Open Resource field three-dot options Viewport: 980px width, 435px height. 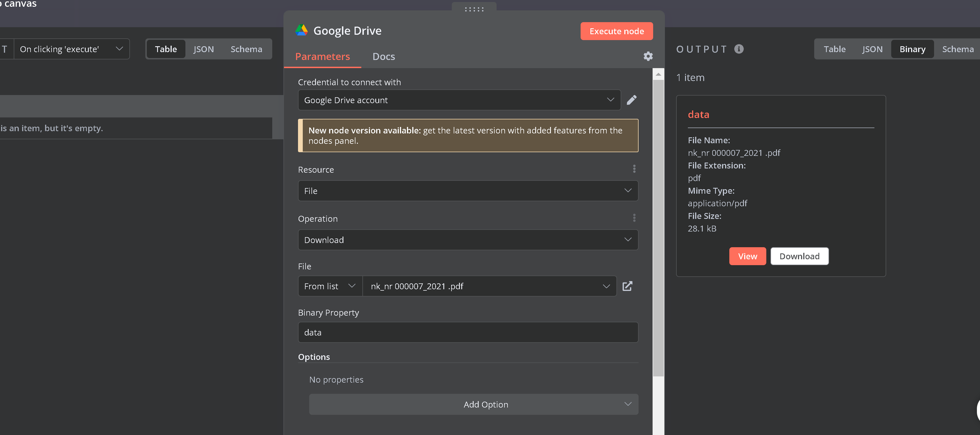pyautogui.click(x=634, y=169)
